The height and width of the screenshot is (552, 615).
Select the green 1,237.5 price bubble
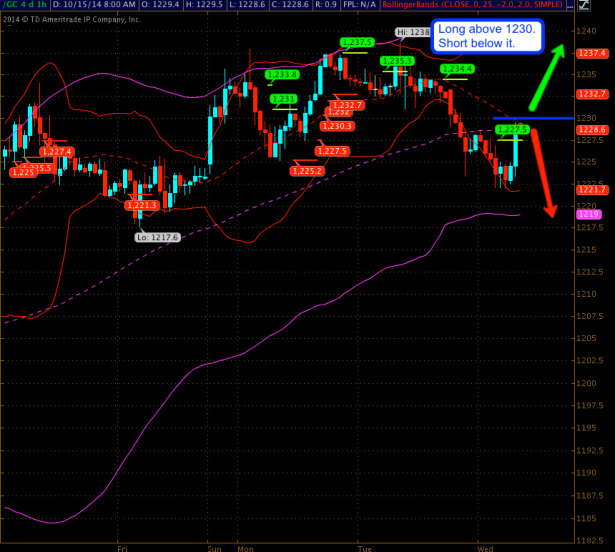tap(356, 42)
